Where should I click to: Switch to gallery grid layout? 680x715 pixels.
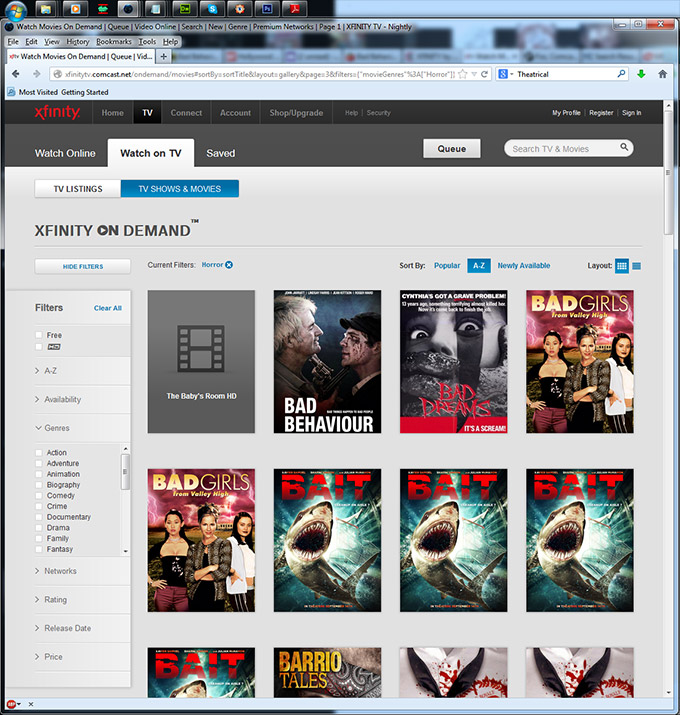coord(621,265)
